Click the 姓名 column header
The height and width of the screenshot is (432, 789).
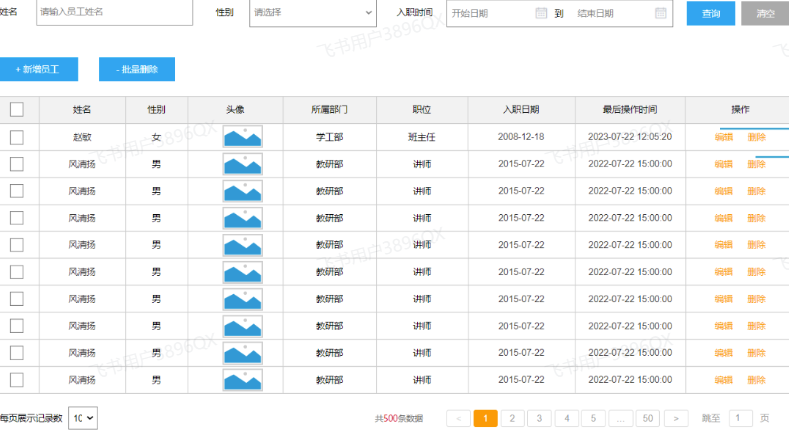(82, 110)
